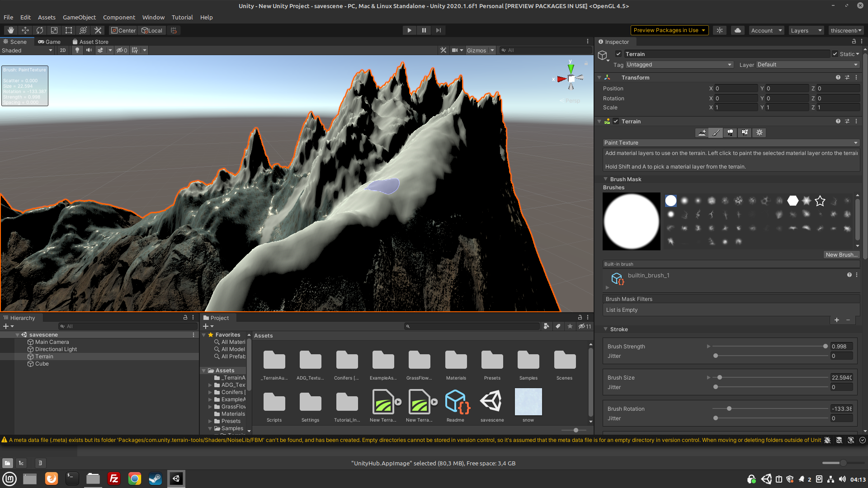Open the Component menu

(x=119, y=17)
